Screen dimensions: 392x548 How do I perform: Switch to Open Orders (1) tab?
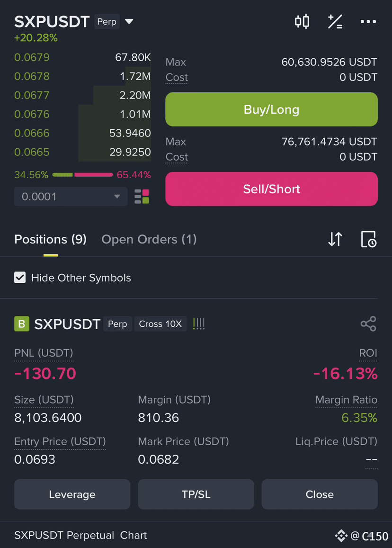pyautogui.click(x=149, y=239)
